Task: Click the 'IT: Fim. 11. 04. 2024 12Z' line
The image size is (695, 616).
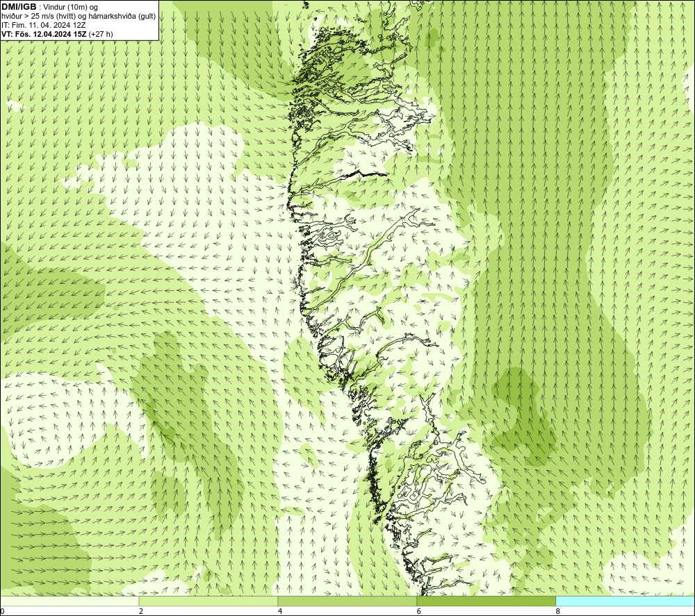Action: pos(43,25)
